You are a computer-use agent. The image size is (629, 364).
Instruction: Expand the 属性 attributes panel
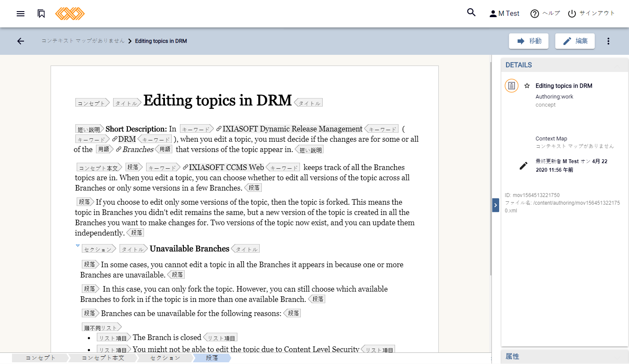click(564, 357)
